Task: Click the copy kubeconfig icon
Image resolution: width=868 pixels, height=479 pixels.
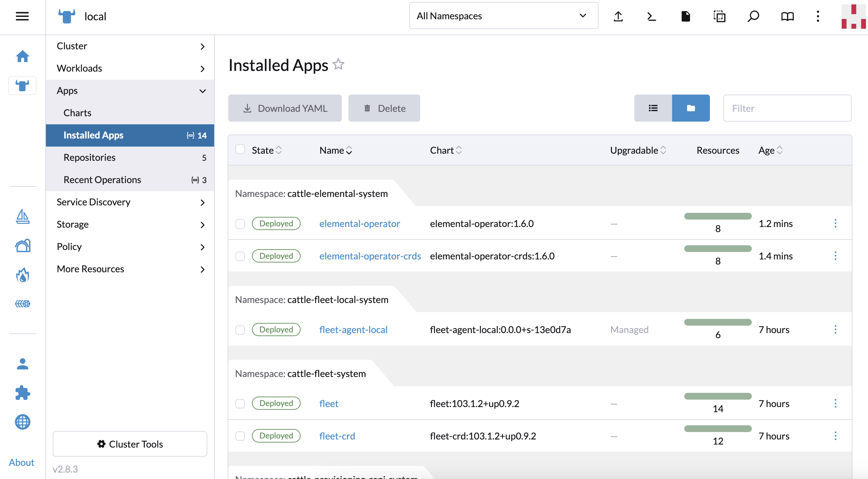Action: pyautogui.click(x=719, y=16)
